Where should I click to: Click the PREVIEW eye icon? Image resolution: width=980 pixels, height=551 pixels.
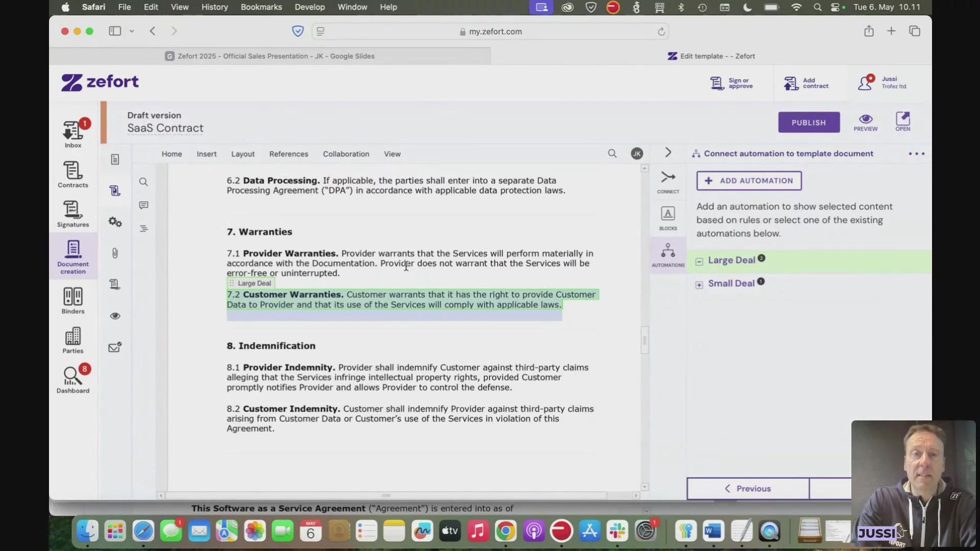[x=866, y=122]
